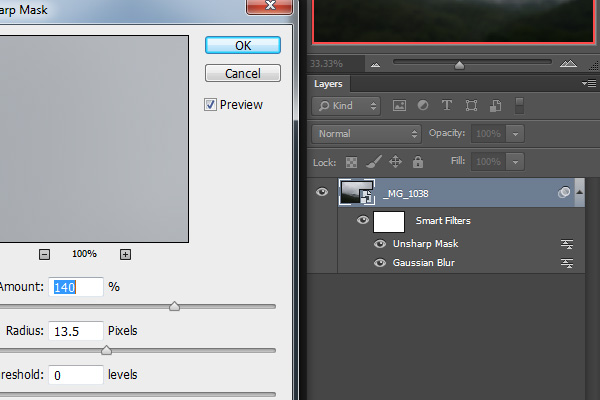Click the Amount input field
The height and width of the screenshot is (400, 600).
[x=76, y=287]
